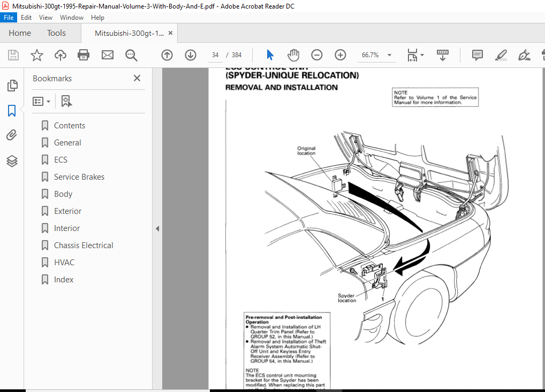
Task: Toggle the Bookmarks panel icon
Action: coord(12,110)
